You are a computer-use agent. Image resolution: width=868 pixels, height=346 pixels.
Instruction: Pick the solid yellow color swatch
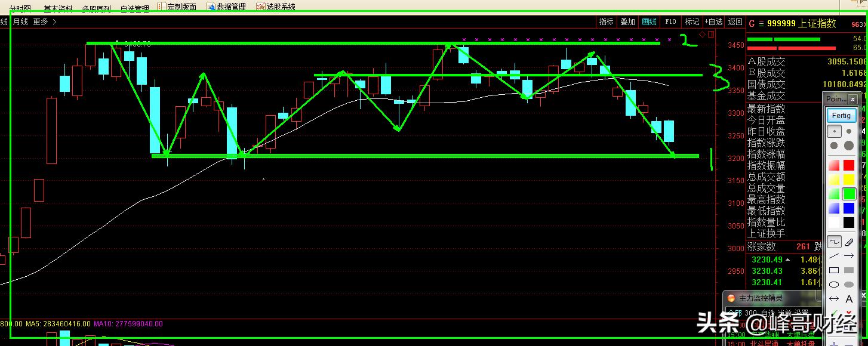[x=849, y=180]
